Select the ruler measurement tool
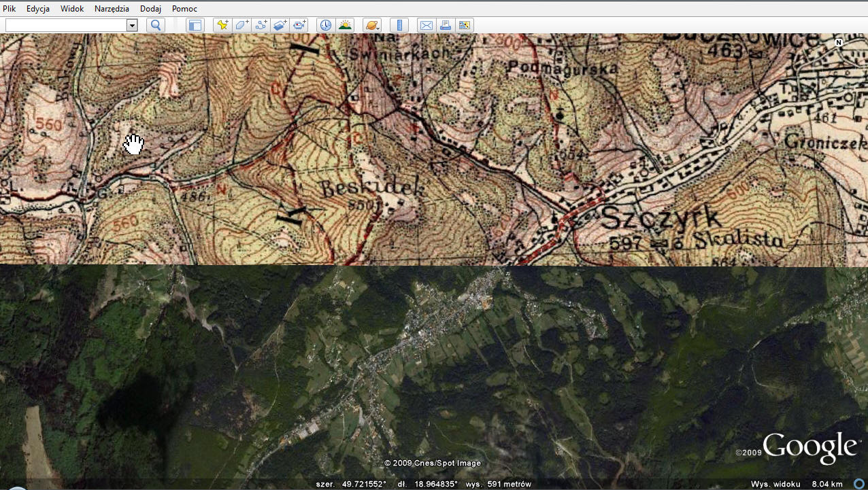 tap(399, 25)
